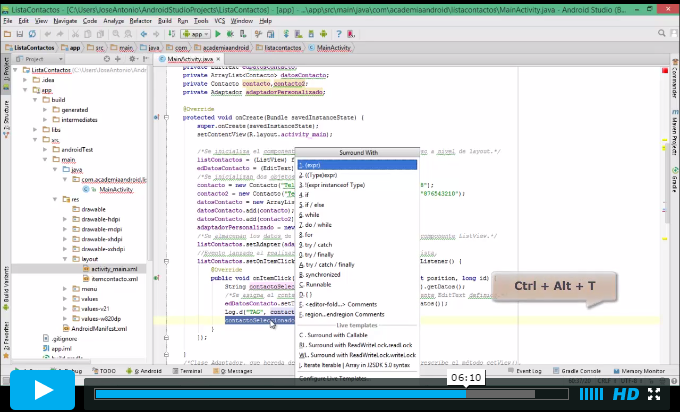Open the Project view dropdown
The width and height of the screenshot is (680, 412).
39,59
